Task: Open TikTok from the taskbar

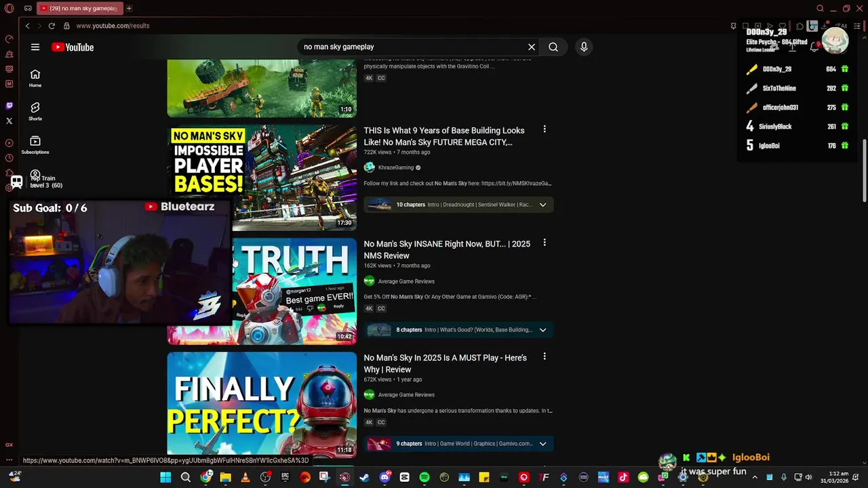Action: 623,477
